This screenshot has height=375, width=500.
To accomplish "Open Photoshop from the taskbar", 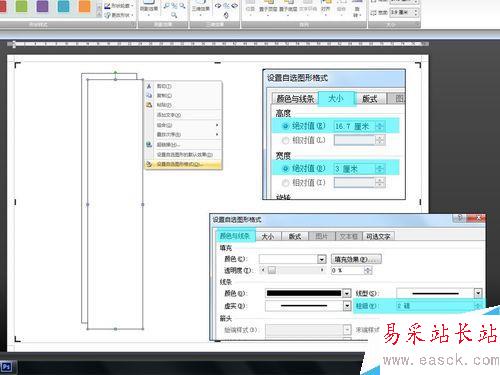I will pos(7,367).
